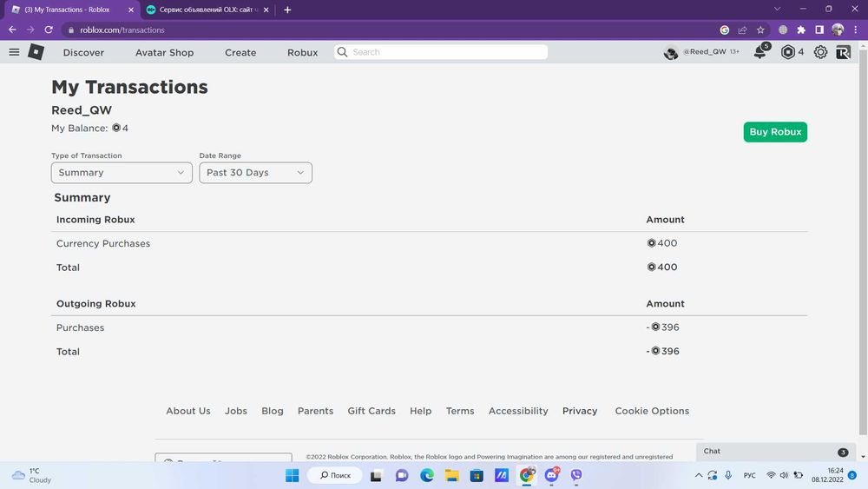Image resolution: width=868 pixels, height=489 pixels.
Task: Open the Help footer link
Action: pyautogui.click(x=421, y=411)
